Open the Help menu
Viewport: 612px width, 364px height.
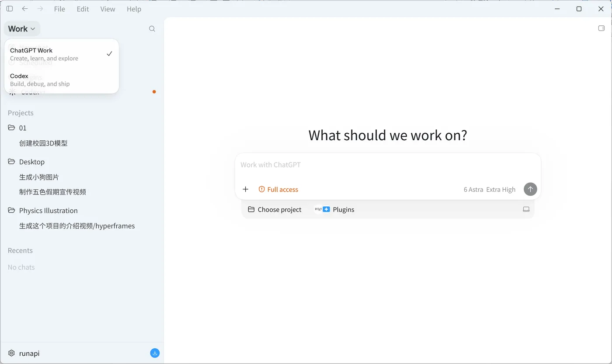click(x=134, y=9)
